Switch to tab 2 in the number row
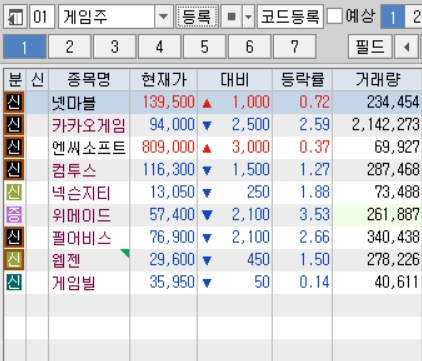 click(x=69, y=47)
